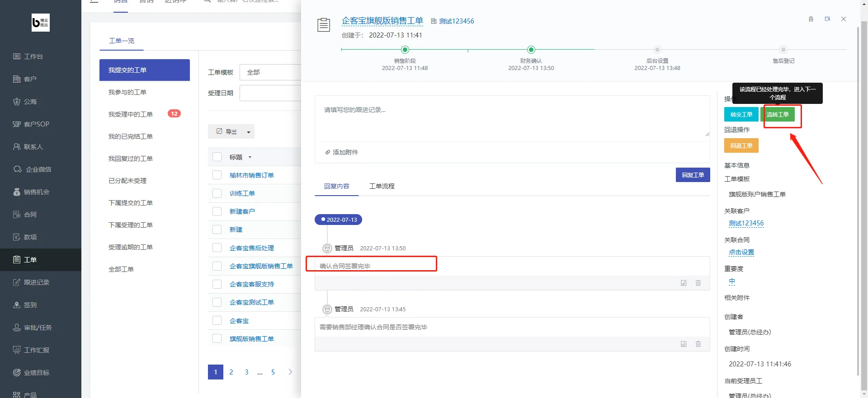Click the orange 回退工单 button
868x398 pixels.
(x=741, y=145)
